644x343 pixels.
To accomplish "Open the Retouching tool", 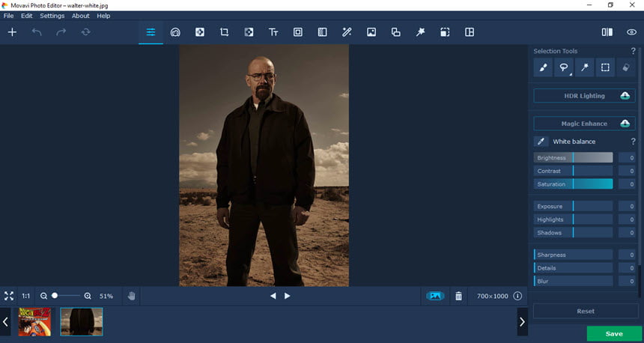I will (200, 32).
